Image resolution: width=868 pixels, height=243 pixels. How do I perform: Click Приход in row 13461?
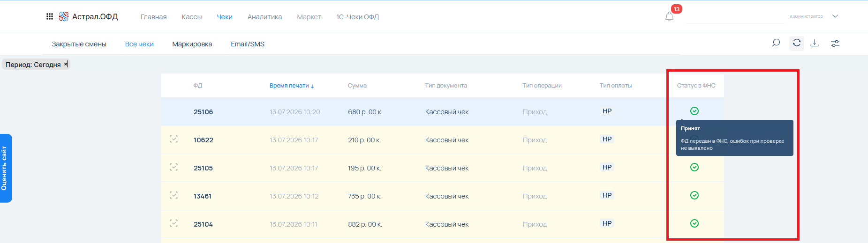(535, 196)
